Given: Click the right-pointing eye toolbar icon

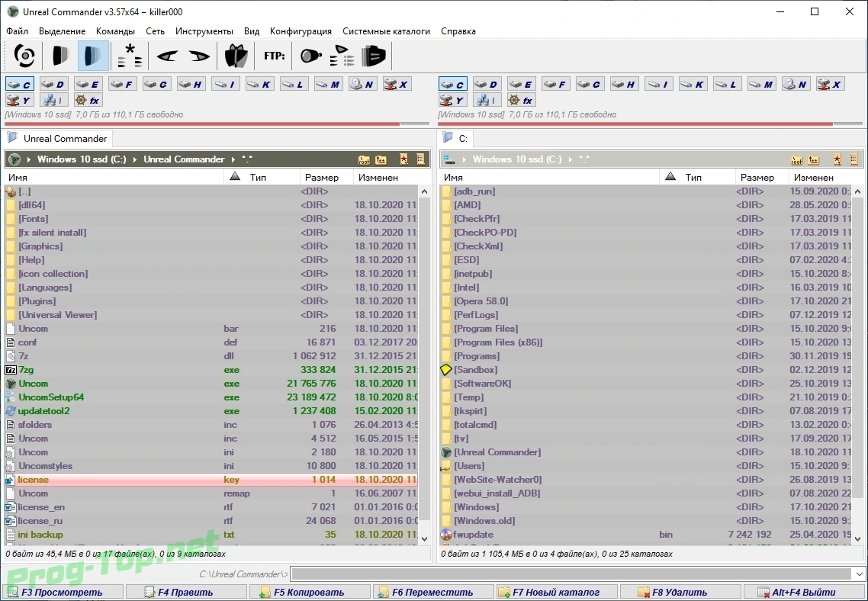Looking at the screenshot, I should (x=199, y=56).
